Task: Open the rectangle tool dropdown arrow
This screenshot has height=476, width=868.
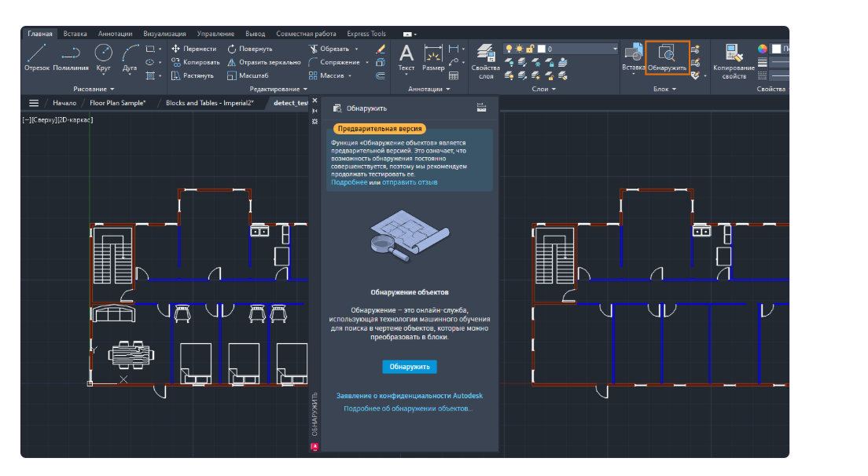Action: pyautogui.click(x=160, y=49)
